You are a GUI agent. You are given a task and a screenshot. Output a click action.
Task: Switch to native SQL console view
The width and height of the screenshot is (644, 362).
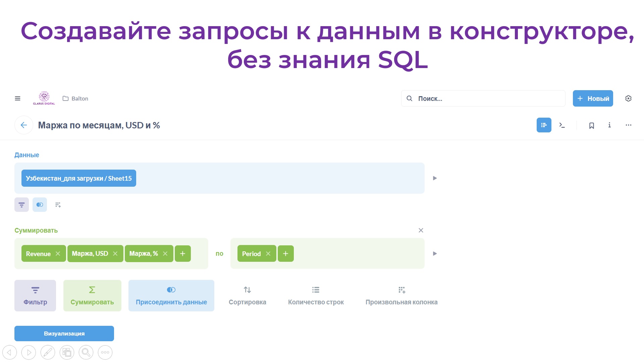562,125
